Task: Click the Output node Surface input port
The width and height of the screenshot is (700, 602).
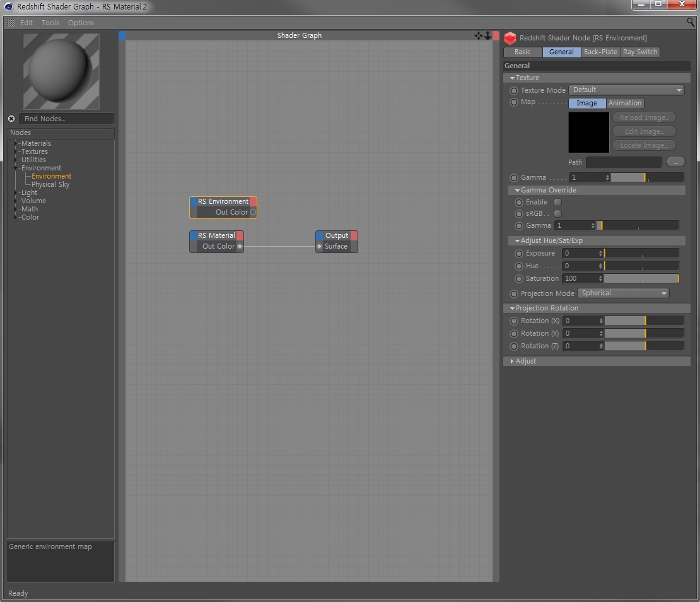Action: pos(319,246)
